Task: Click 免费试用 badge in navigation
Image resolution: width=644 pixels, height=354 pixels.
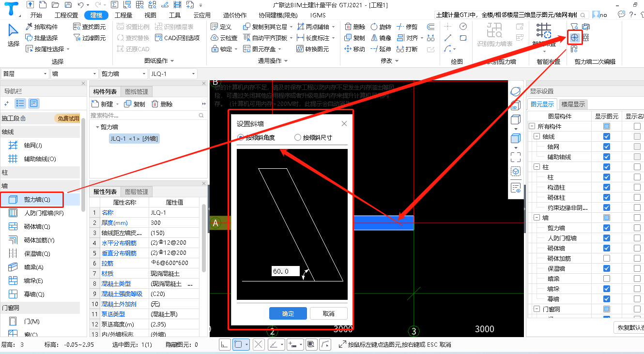Action: click(67, 118)
